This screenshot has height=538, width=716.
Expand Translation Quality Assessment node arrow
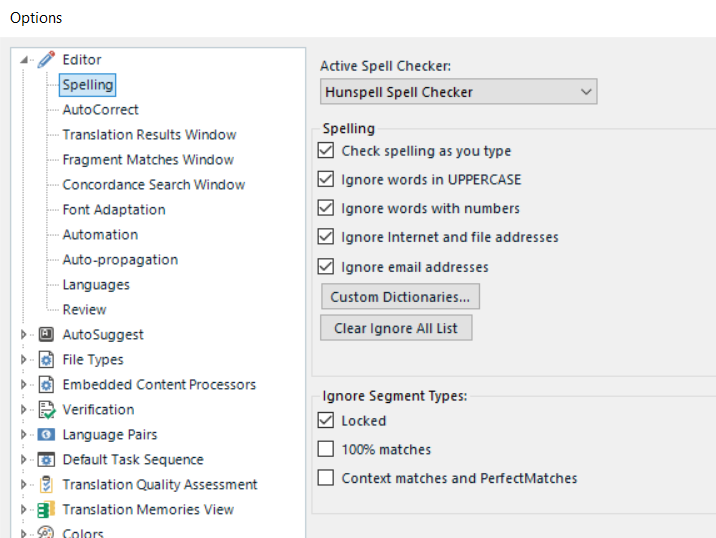click(24, 484)
